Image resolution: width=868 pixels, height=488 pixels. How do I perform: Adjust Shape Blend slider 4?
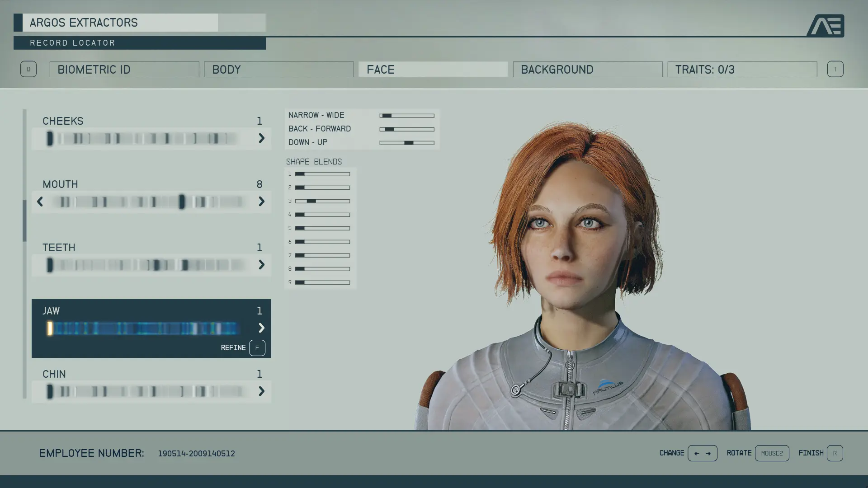tap(322, 215)
